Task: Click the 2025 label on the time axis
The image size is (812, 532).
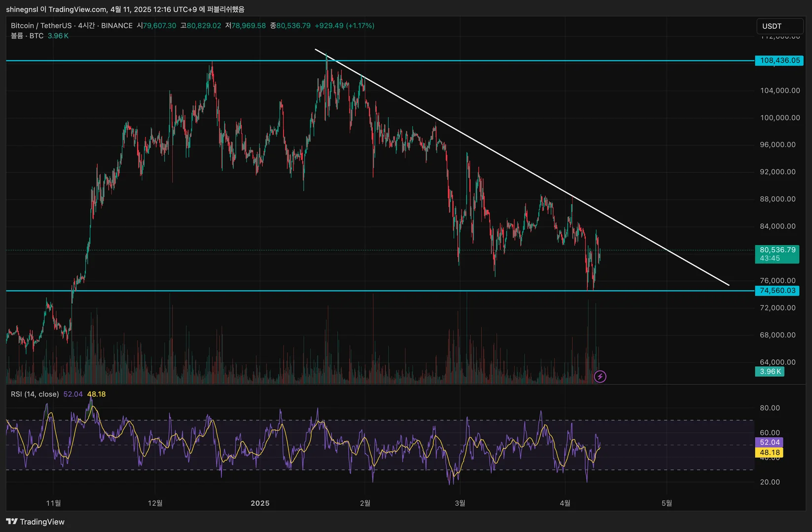Action: (260, 503)
